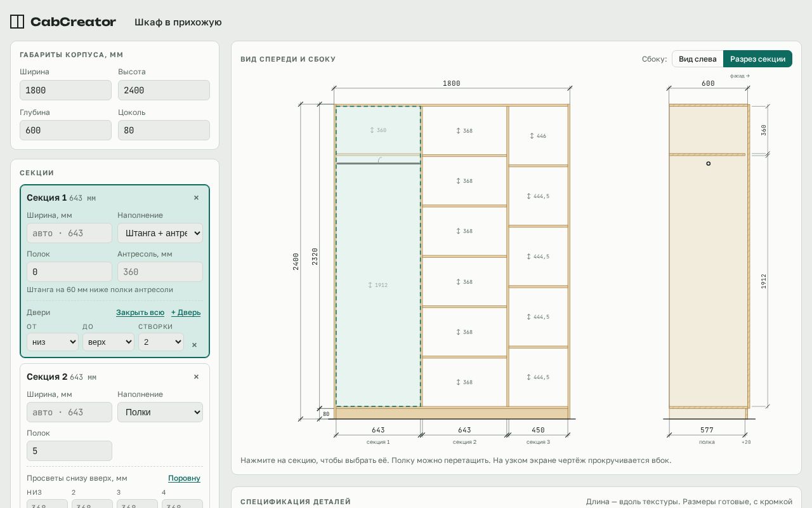The image size is (812, 508).
Task: Click the CabCreator logo icon
Action: tap(17, 22)
